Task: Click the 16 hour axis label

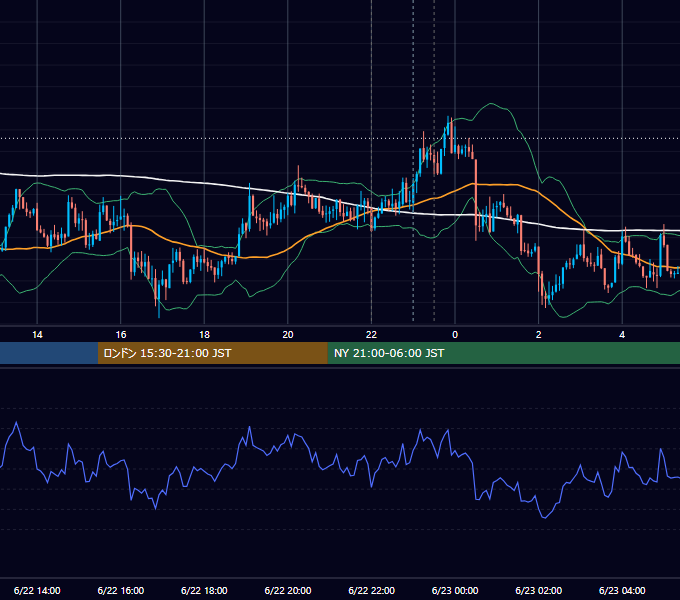Action: pyautogui.click(x=121, y=335)
